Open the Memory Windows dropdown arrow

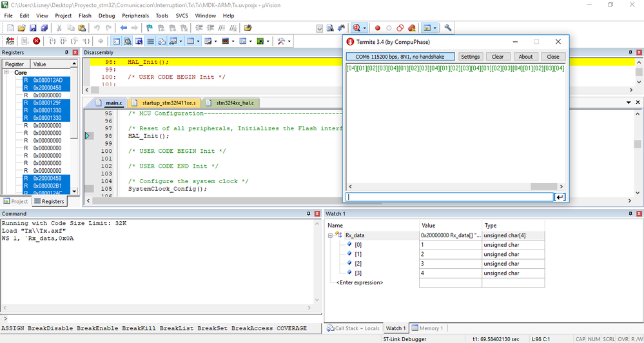pos(199,41)
